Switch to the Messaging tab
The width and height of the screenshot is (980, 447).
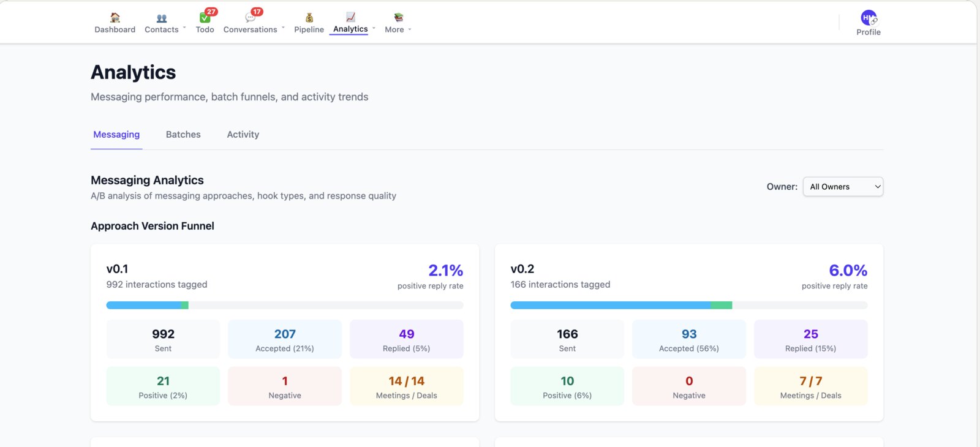(x=116, y=135)
